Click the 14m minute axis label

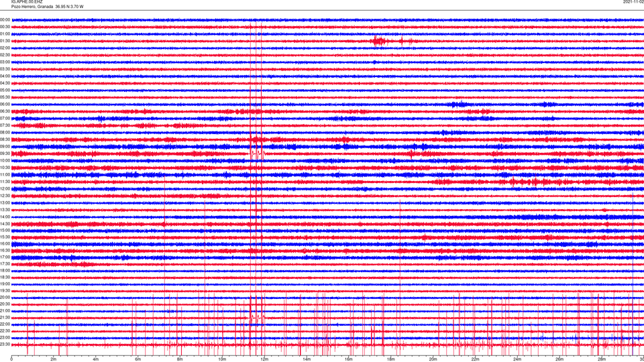click(x=307, y=359)
